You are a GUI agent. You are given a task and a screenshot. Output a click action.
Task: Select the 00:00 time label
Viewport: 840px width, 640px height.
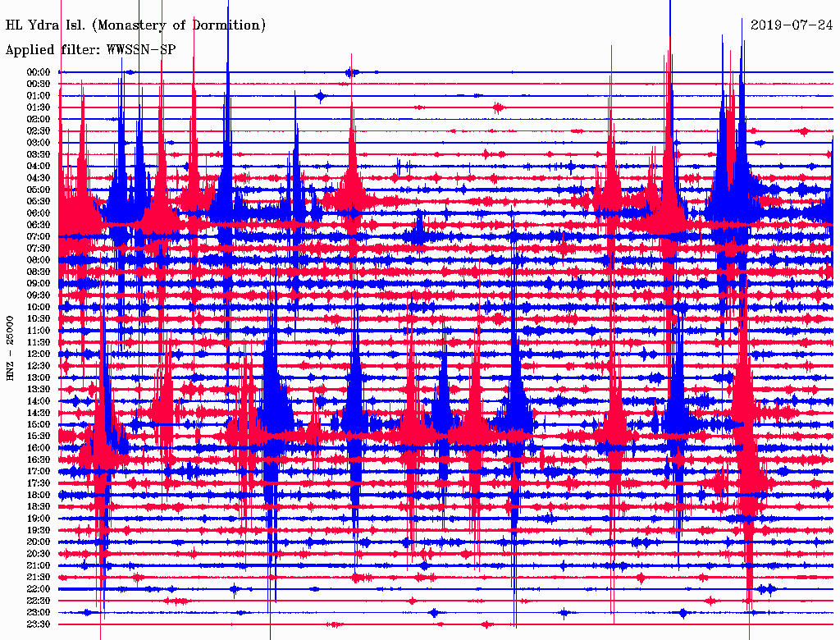click(39, 72)
